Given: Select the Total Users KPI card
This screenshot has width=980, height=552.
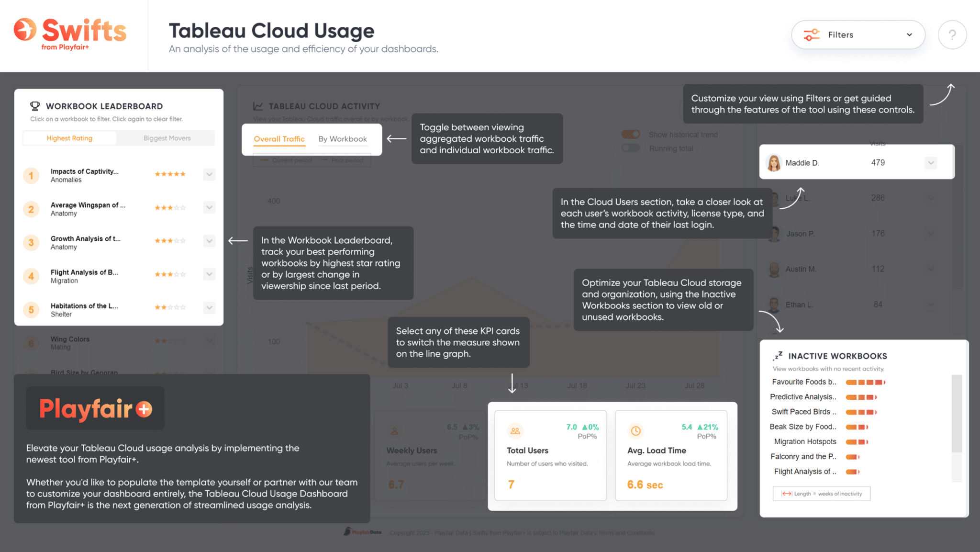Looking at the screenshot, I should click(550, 456).
